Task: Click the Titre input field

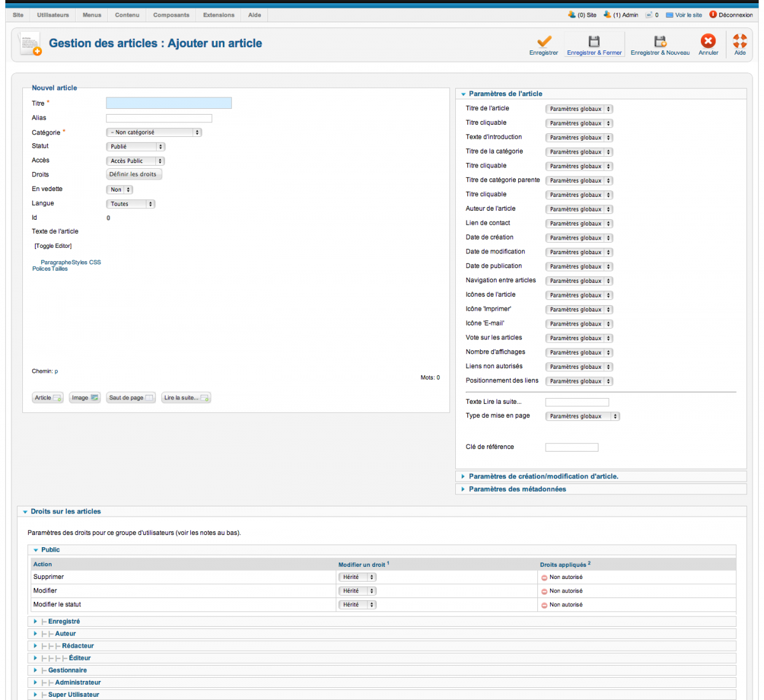Action: click(x=169, y=103)
